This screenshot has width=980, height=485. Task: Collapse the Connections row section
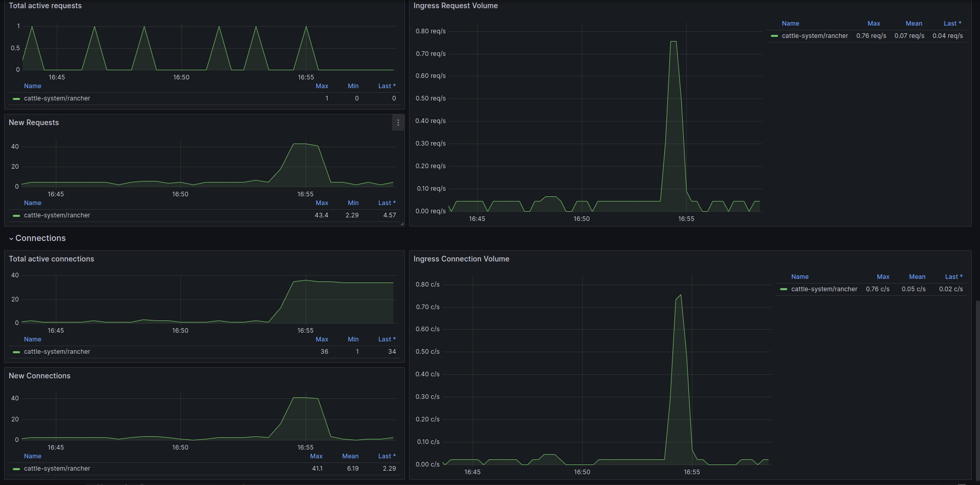pyautogui.click(x=37, y=238)
